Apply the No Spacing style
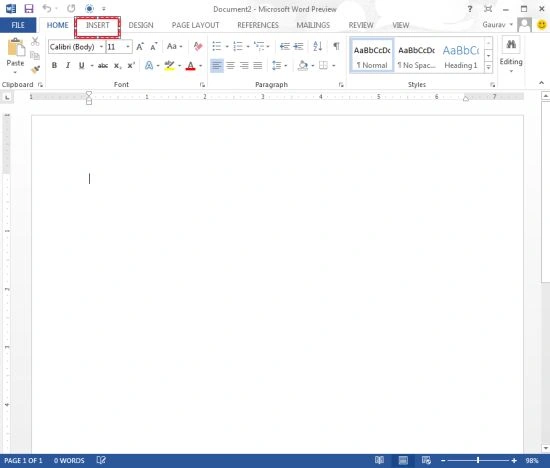550x468 pixels. [x=416, y=56]
